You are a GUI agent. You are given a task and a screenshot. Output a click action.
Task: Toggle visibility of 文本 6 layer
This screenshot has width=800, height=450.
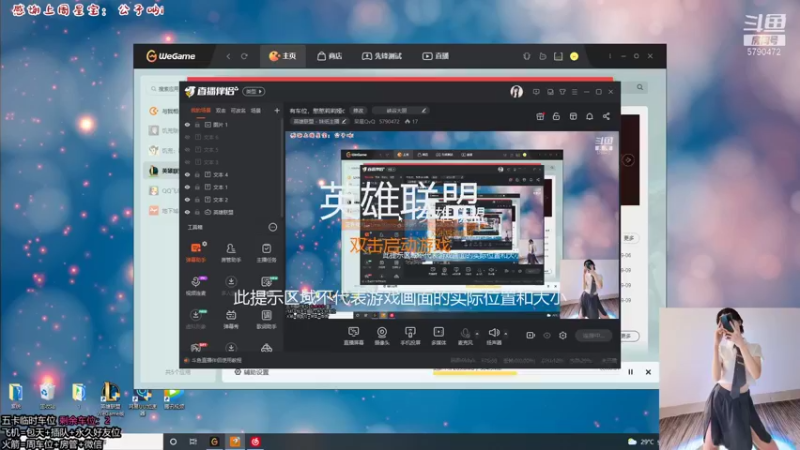(187, 137)
